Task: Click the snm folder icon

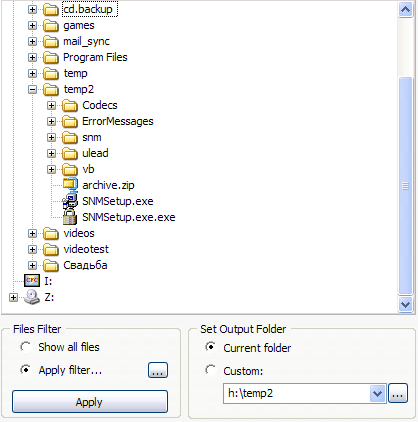Action: [x=70, y=137]
